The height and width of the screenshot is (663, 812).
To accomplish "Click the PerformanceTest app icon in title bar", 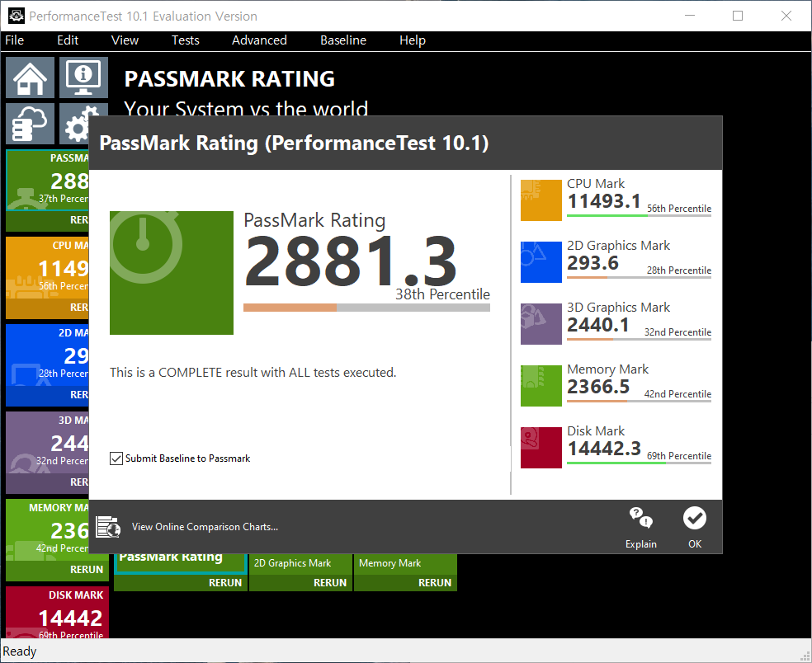I will (x=17, y=16).
